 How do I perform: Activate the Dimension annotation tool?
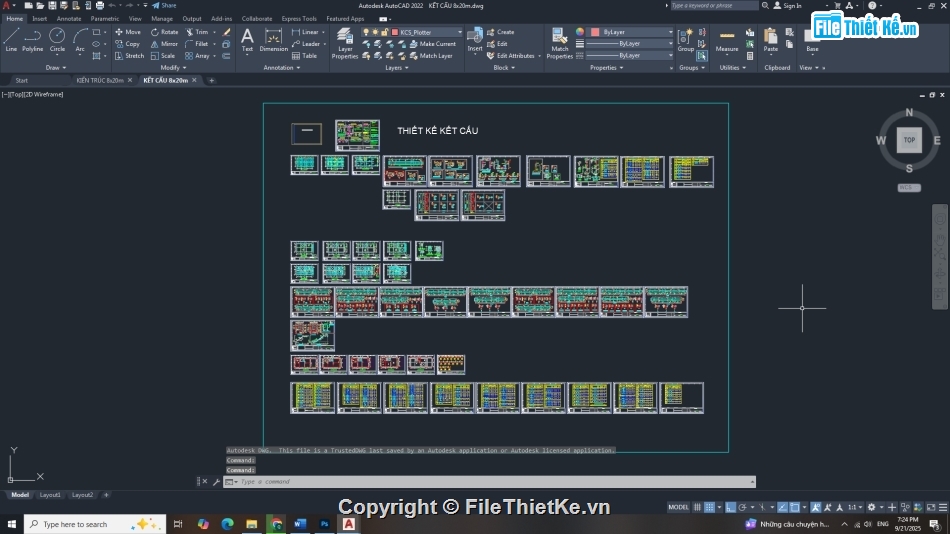(273, 39)
